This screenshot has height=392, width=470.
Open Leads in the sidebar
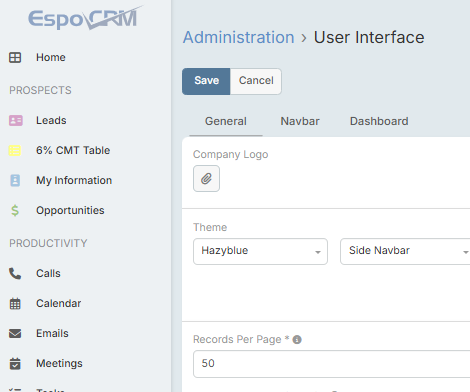(51, 120)
